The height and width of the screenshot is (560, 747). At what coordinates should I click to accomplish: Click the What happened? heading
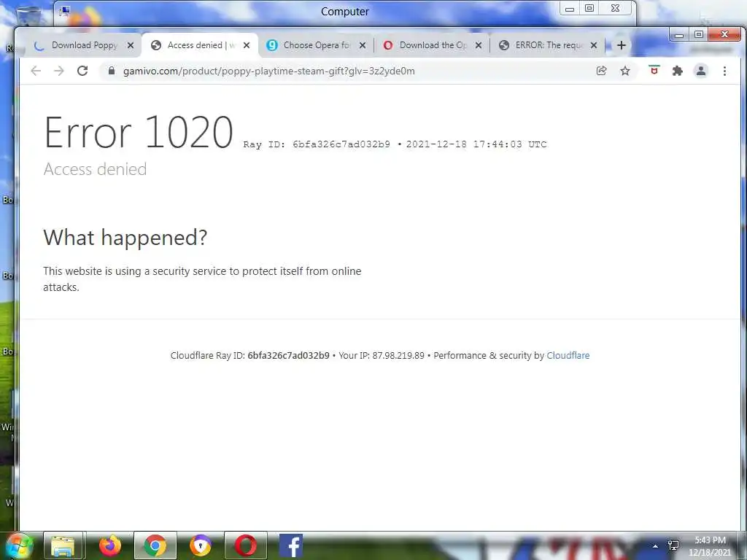(x=125, y=237)
